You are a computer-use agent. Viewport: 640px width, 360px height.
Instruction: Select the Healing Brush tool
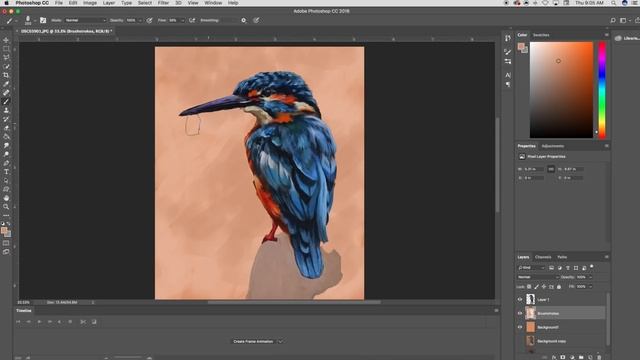pyautogui.click(x=6, y=93)
